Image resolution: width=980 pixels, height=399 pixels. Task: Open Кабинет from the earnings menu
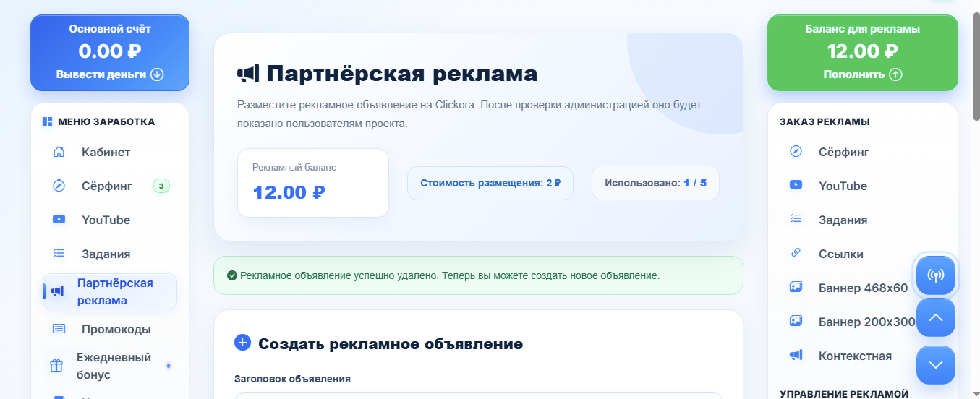pos(110,152)
